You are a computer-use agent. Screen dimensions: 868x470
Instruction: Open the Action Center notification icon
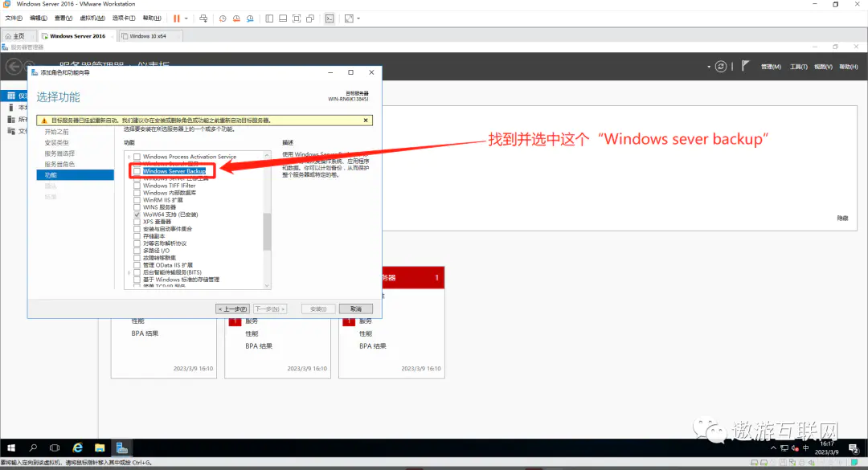click(x=853, y=448)
